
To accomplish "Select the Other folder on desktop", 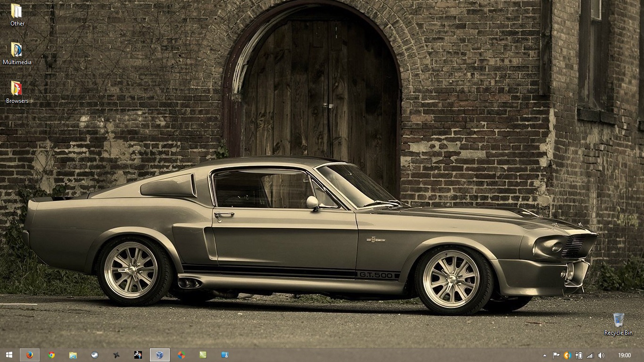I will [x=17, y=15].
